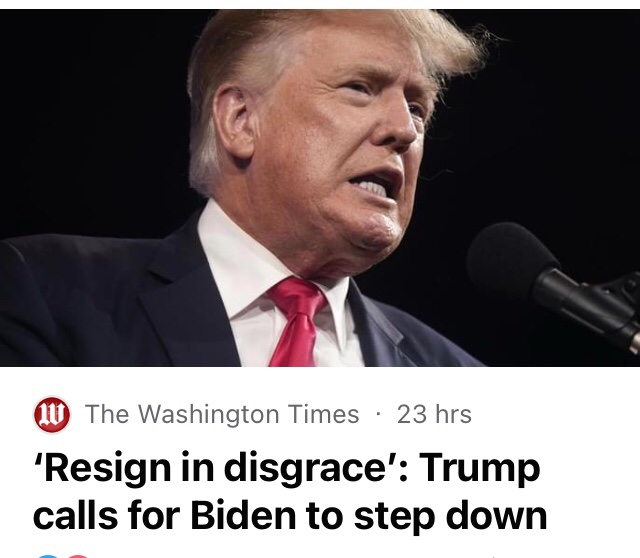Click the word 'Trump' in the headline
The height and width of the screenshot is (558, 640).
click(x=480, y=469)
